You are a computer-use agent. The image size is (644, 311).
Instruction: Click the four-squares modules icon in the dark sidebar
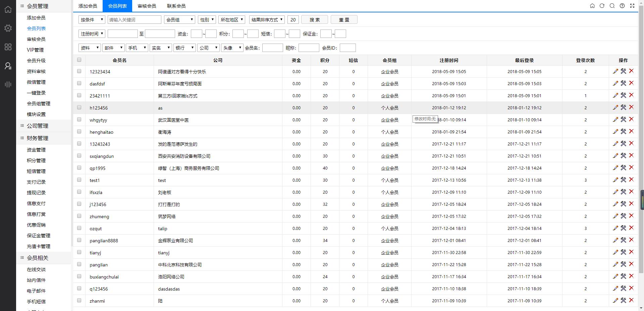[x=8, y=47]
